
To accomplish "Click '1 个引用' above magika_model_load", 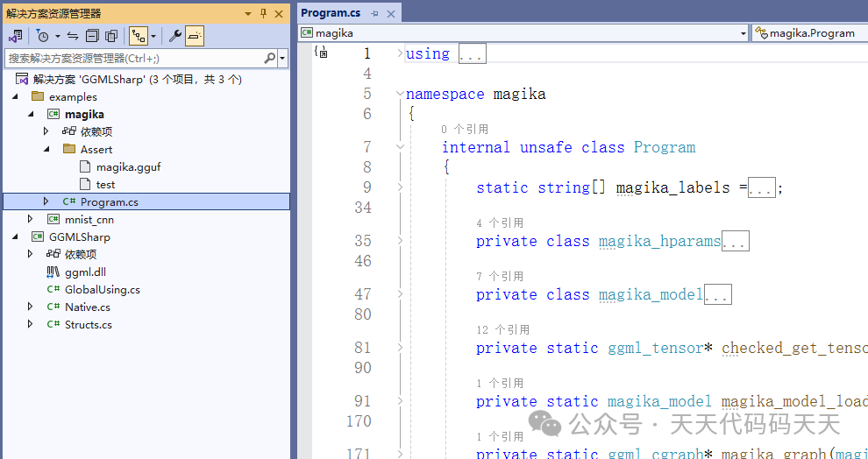I will click(500, 384).
